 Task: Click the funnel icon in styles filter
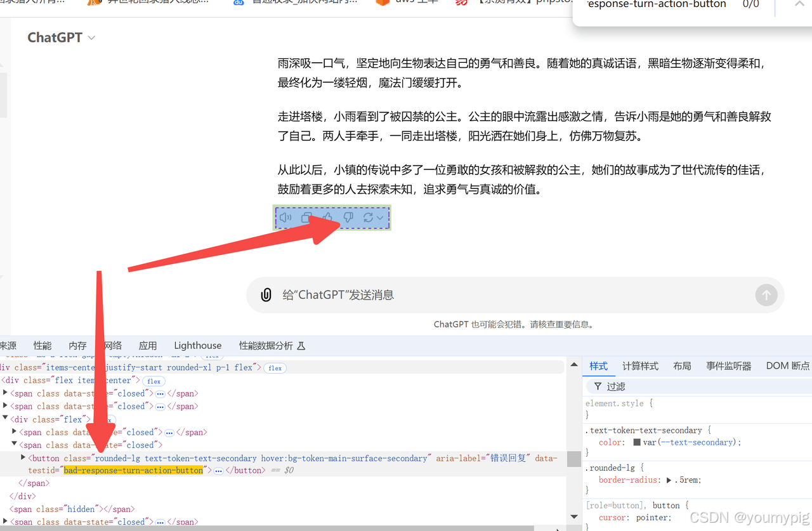598,386
